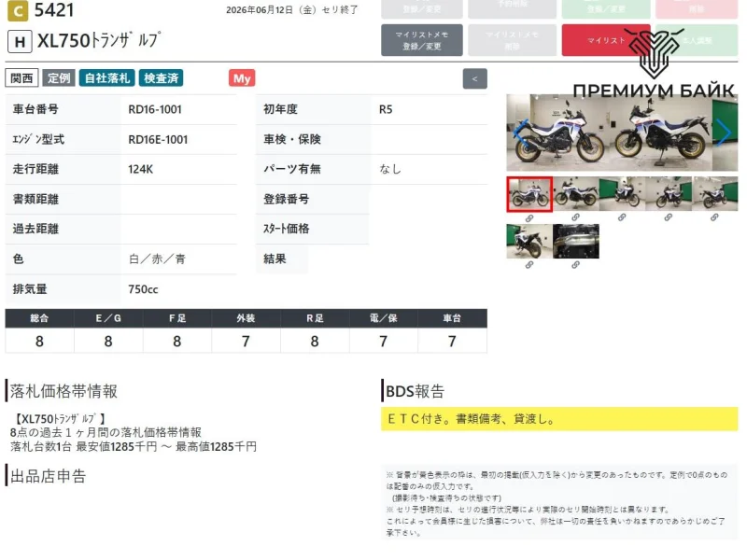Click the color value 白/赤/青
This screenshot has width=747, height=560.
click(157, 259)
